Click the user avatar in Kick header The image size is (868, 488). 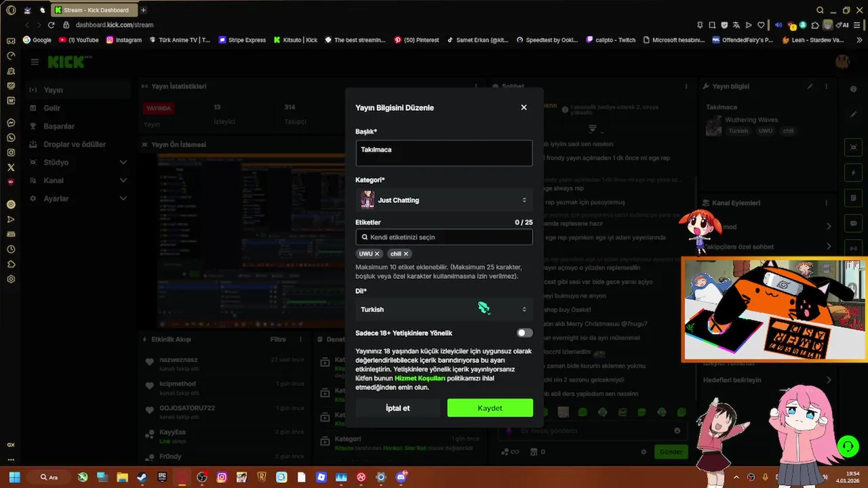(x=842, y=62)
